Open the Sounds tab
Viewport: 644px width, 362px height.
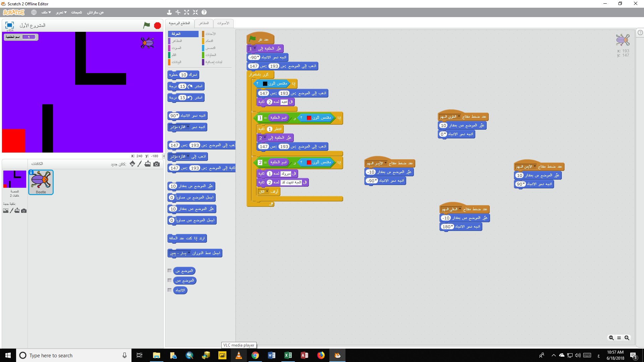pyautogui.click(x=223, y=23)
